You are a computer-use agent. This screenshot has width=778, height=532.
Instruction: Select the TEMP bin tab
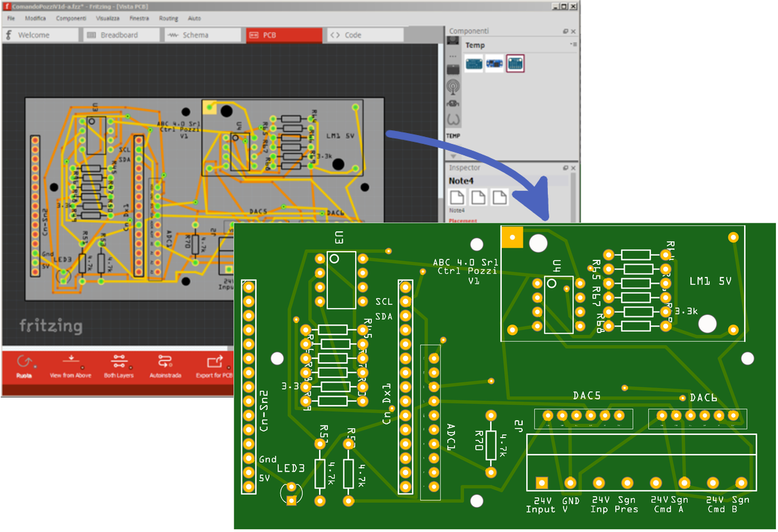pos(453,136)
